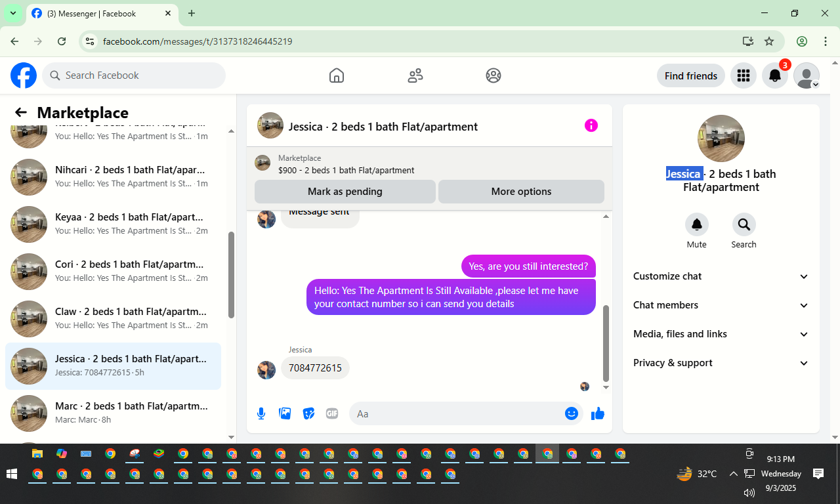The image size is (840, 504).
Task: View site information icon in address bar
Action: click(x=91, y=41)
